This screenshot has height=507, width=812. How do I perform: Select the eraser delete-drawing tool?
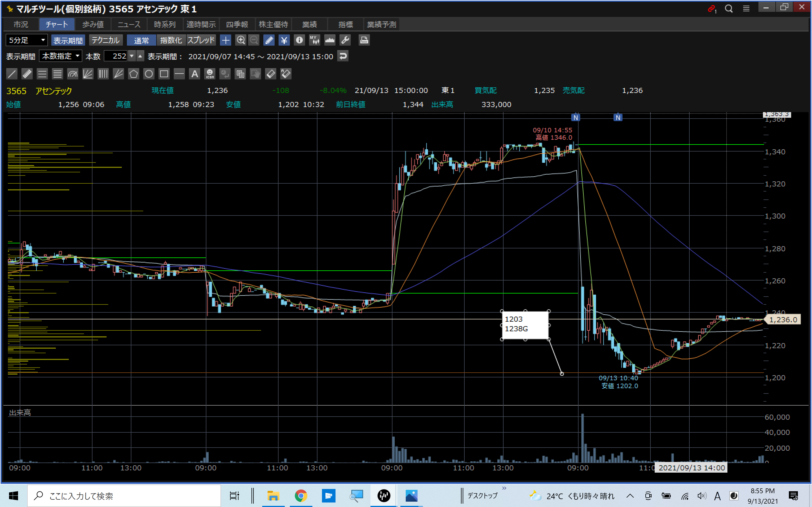tap(270, 74)
